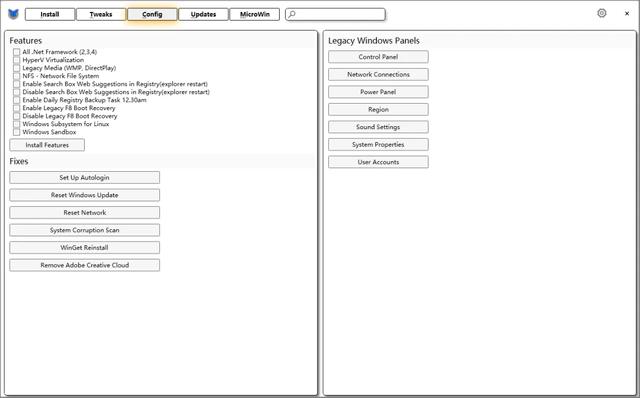This screenshot has height=398, width=640.
Task: Open the Region panel
Action: point(378,109)
